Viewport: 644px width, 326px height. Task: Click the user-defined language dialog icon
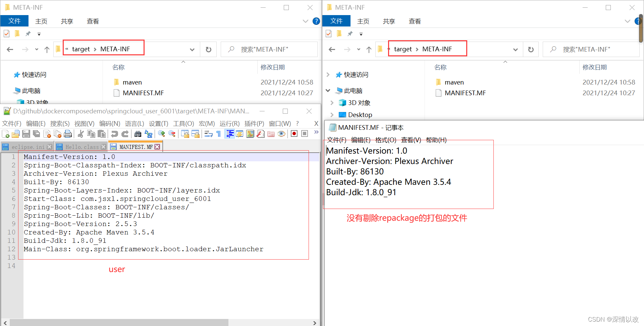[x=239, y=134]
